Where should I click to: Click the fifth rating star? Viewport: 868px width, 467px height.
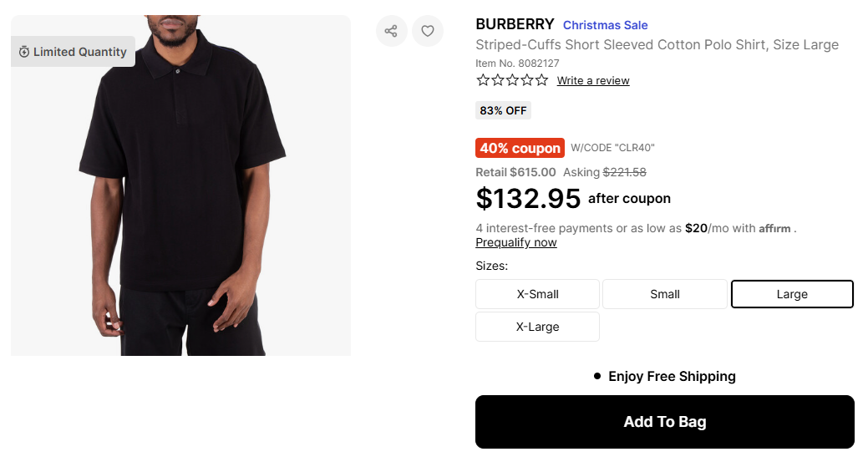541,80
